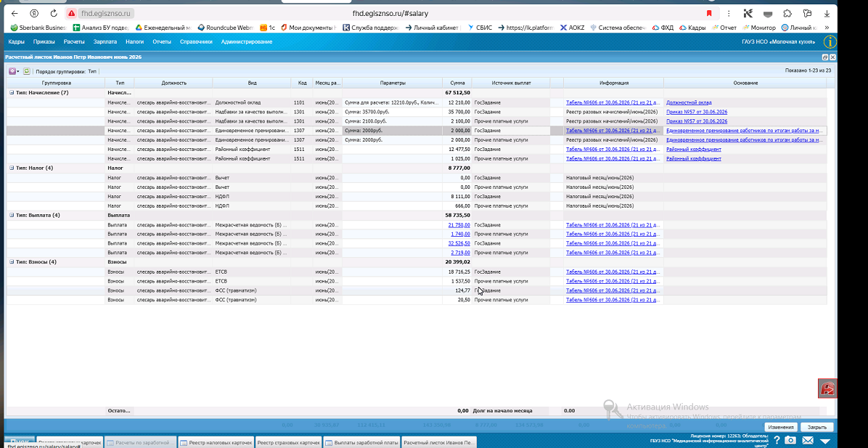This screenshot has height=448, width=868.
Task: Open the extensions puzzle icon
Action: (787, 13)
